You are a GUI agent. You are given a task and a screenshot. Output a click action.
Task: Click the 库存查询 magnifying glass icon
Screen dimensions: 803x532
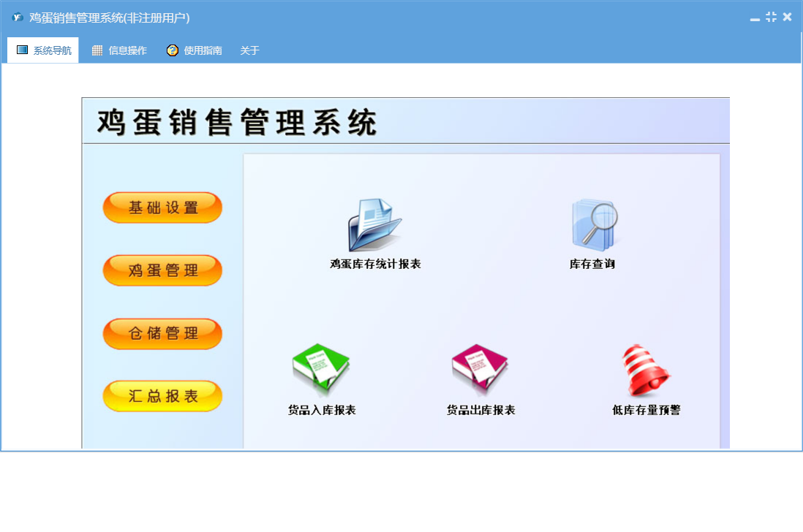594,226
